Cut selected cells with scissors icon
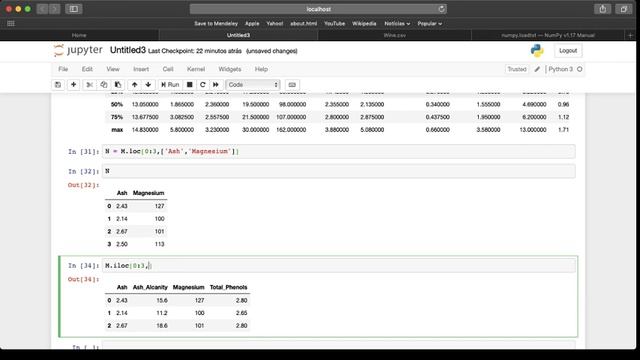This screenshot has width=640, height=360. pyautogui.click(x=89, y=84)
